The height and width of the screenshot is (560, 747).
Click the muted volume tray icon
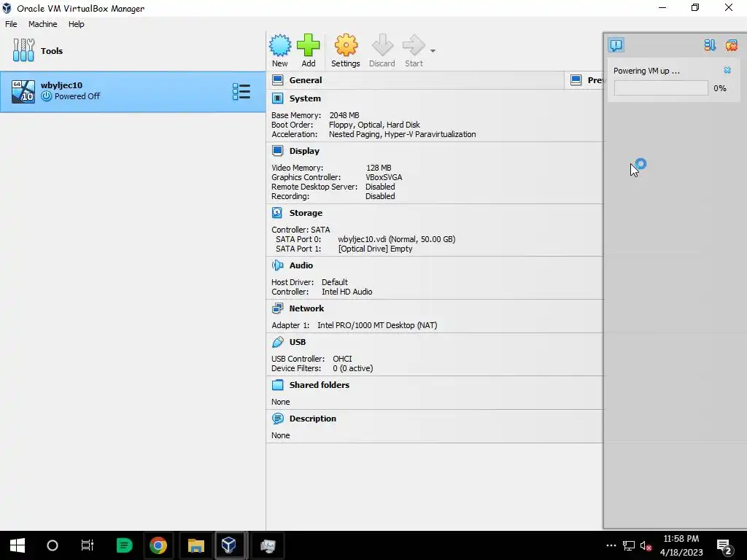click(x=646, y=545)
